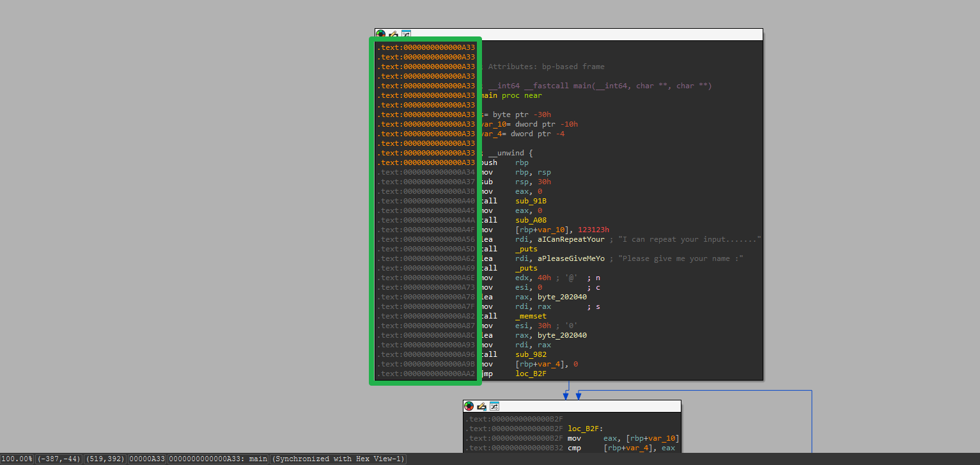Jump to function sub_A08
The width and height of the screenshot is (980, 465).
tap(531, 220)
